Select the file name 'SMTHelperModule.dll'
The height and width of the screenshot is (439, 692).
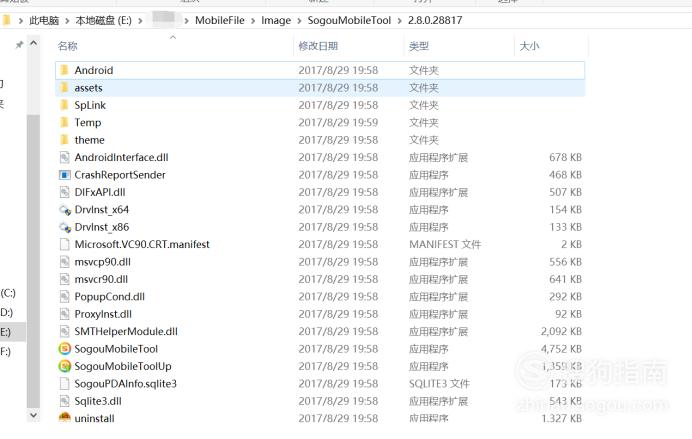pyautogui.click(x=126, y=331)
